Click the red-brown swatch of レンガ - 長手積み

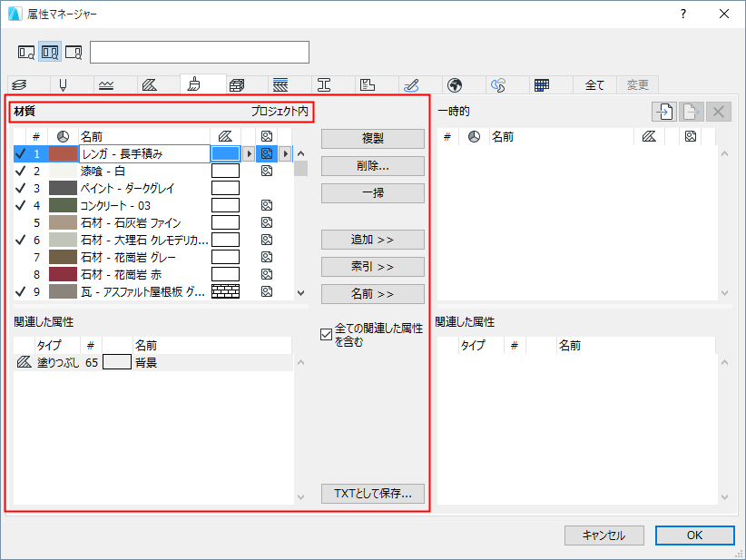coord(63,153)
